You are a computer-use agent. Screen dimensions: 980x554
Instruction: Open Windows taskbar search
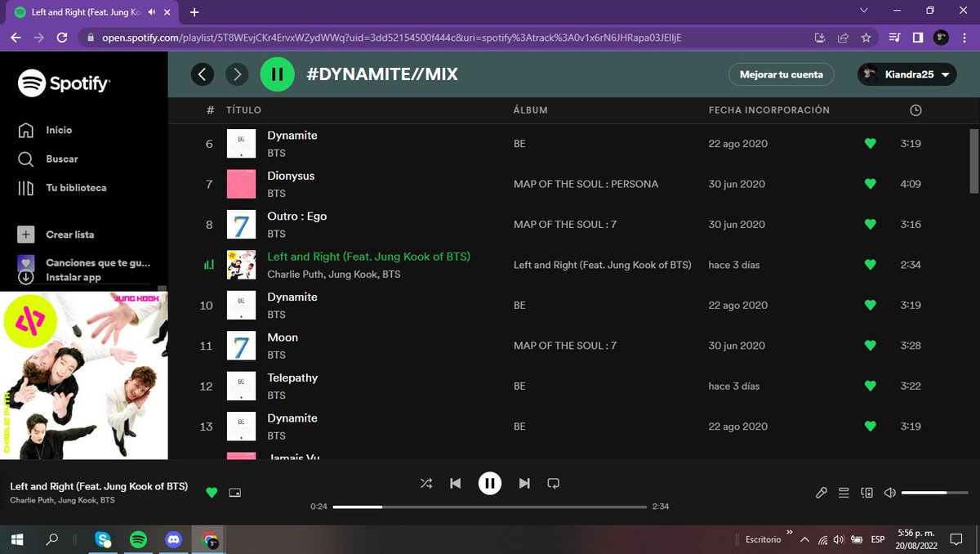[x=52, y=539]
